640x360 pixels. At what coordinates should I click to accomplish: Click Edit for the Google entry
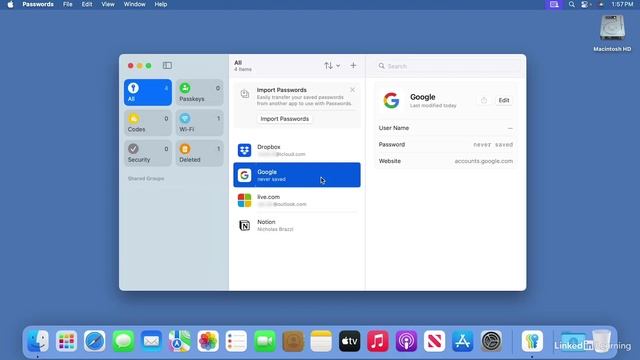504,100
